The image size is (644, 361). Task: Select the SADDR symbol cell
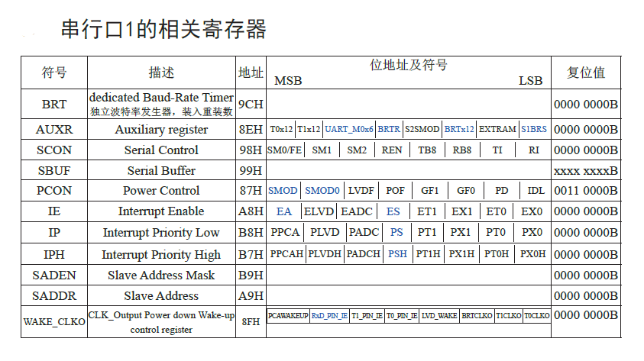(53, 296)
